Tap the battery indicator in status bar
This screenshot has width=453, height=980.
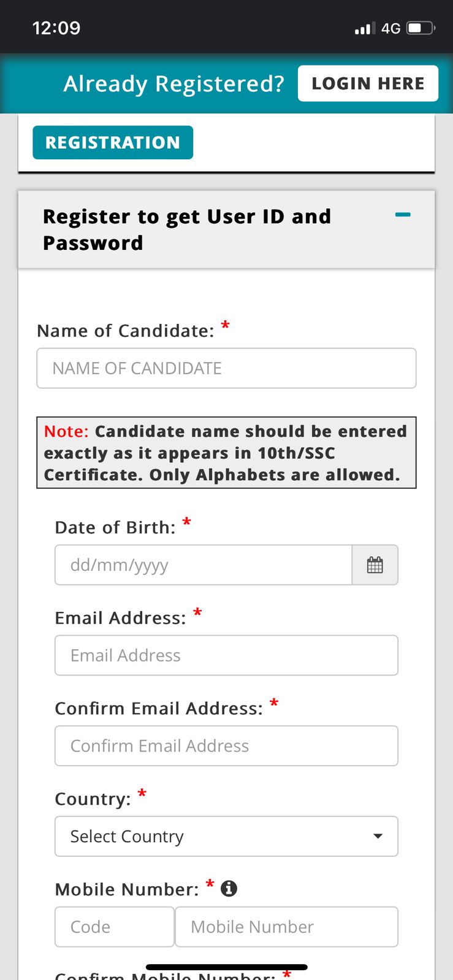(x=419, y=28)
